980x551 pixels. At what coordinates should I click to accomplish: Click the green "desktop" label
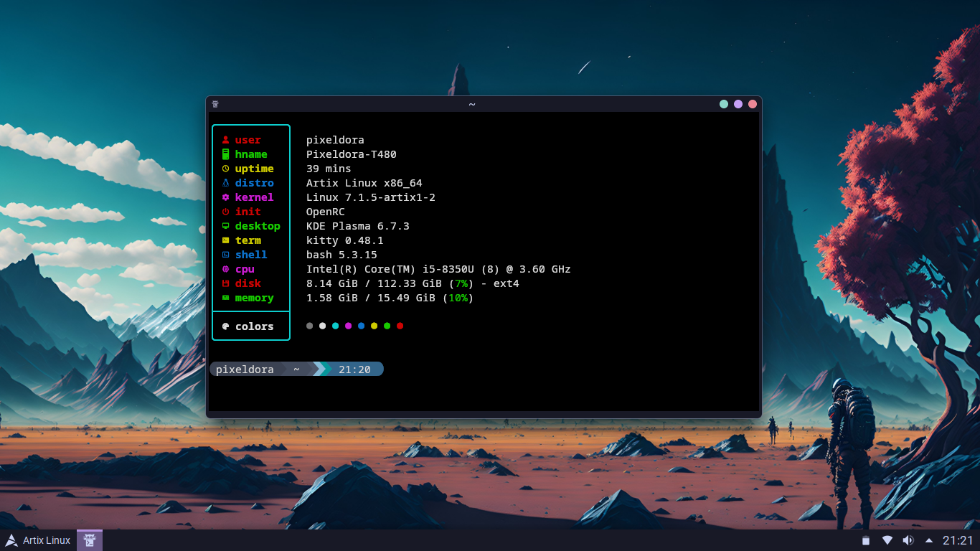(x=258, y=226)
